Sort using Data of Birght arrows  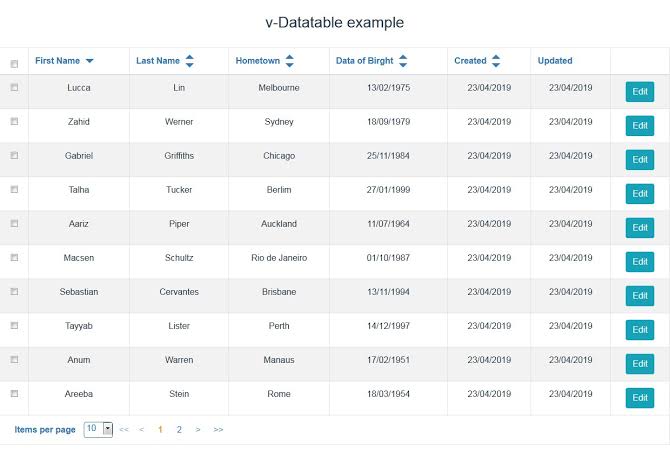(x=403, y=61)
